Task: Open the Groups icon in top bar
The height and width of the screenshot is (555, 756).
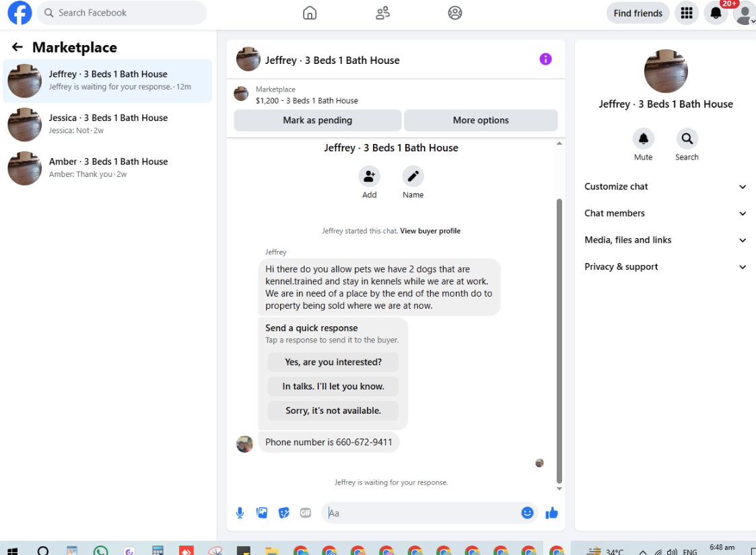Action: point(454,13)
